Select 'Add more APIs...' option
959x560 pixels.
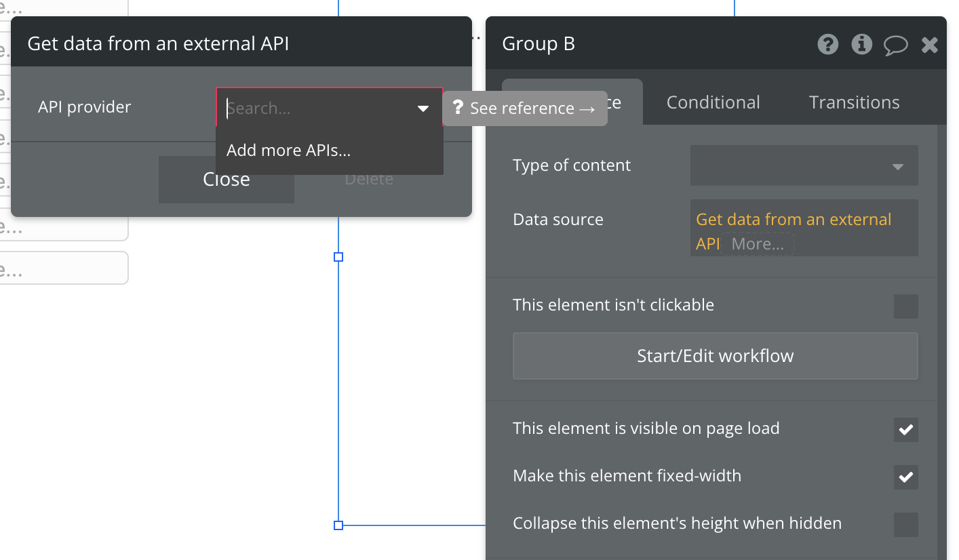click(x=288, y=151)
